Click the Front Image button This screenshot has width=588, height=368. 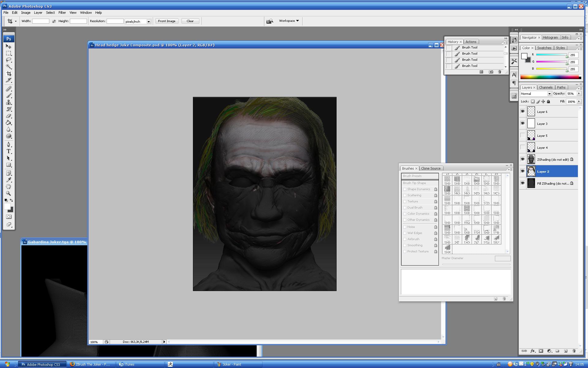tap(167, 21)
